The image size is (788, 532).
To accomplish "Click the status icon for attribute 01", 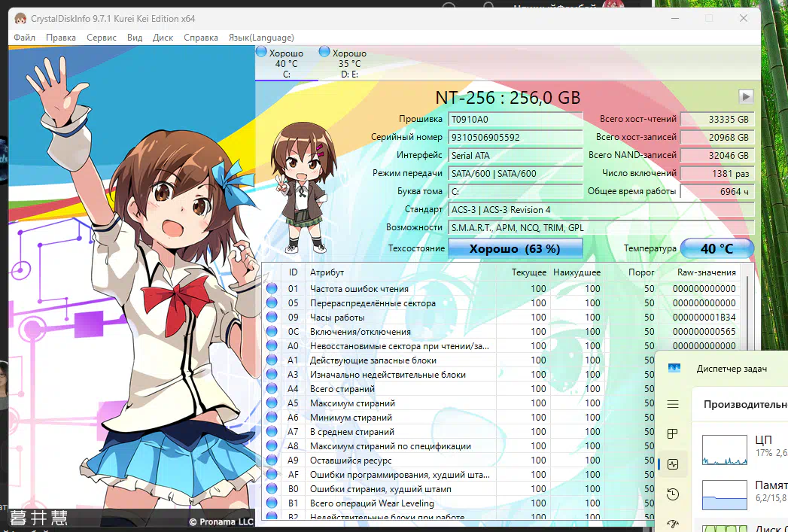I will click(x=272, y=288).
